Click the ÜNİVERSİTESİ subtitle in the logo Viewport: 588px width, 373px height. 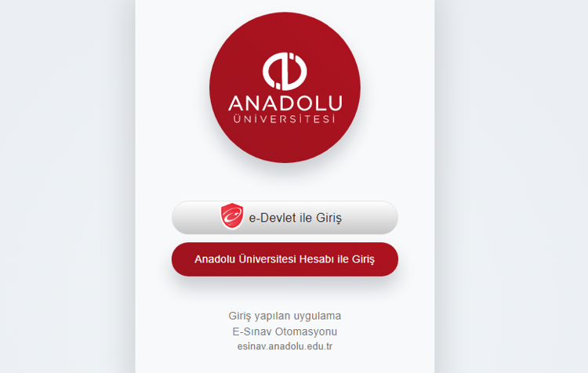tap(285, 119)
